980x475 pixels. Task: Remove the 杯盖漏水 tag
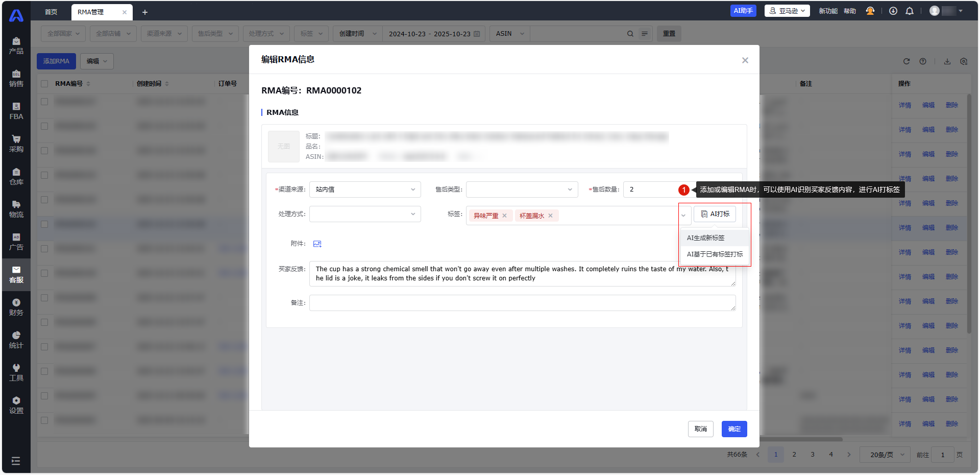click(x=550, y=216)
